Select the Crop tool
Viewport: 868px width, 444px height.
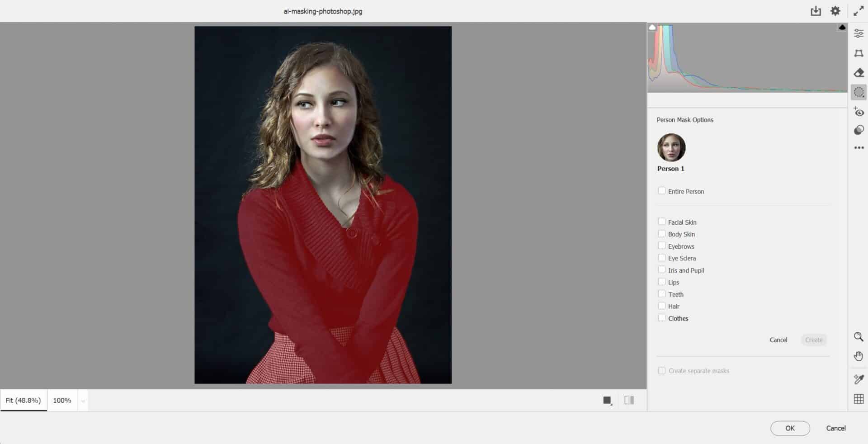pyautogui.click(x=859, y=53)
